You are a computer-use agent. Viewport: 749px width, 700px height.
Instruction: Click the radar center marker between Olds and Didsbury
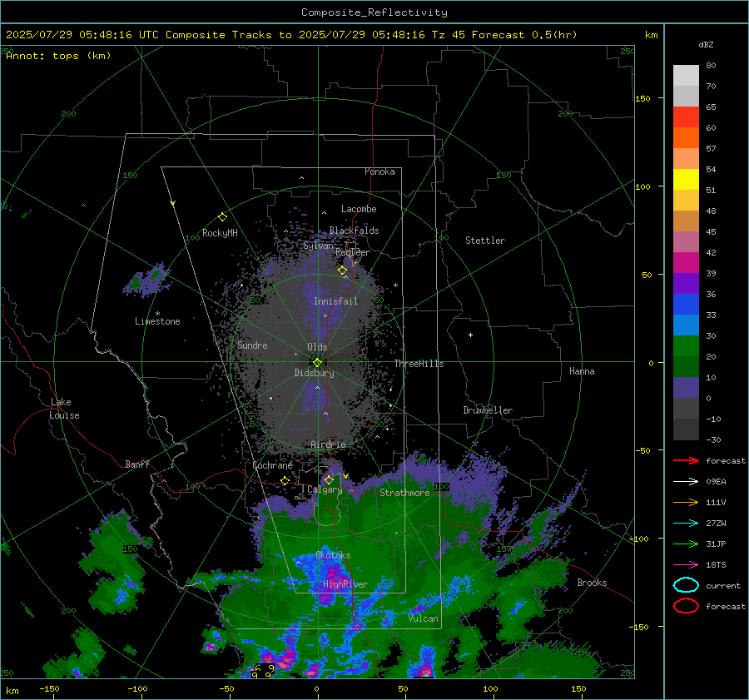(317, 362)
